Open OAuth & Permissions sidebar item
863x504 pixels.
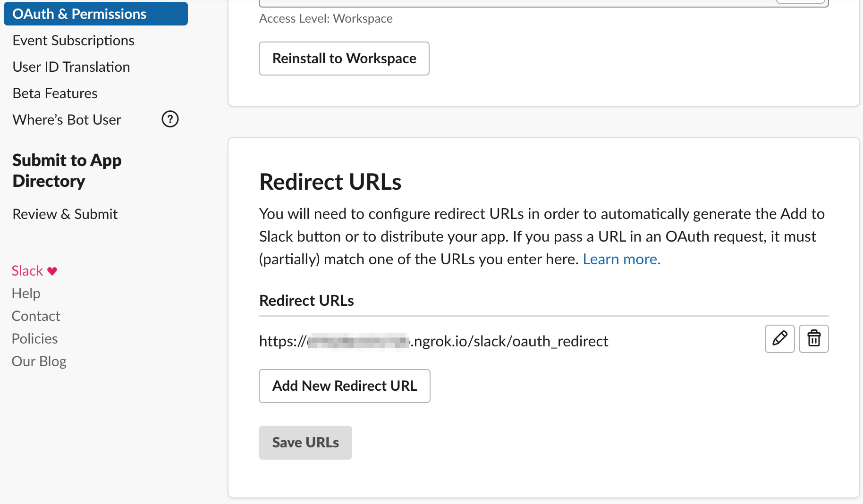96,14
